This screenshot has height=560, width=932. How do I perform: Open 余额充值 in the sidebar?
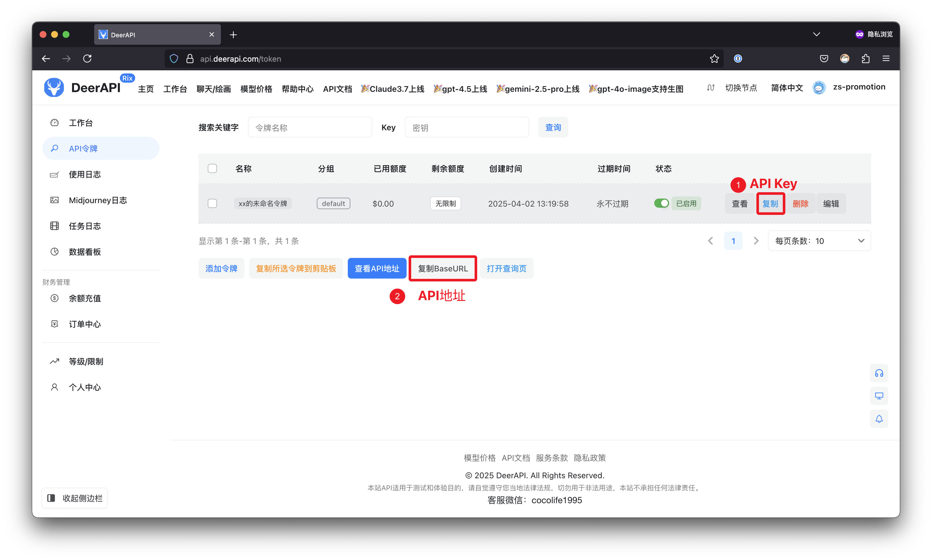coord(101,298)
